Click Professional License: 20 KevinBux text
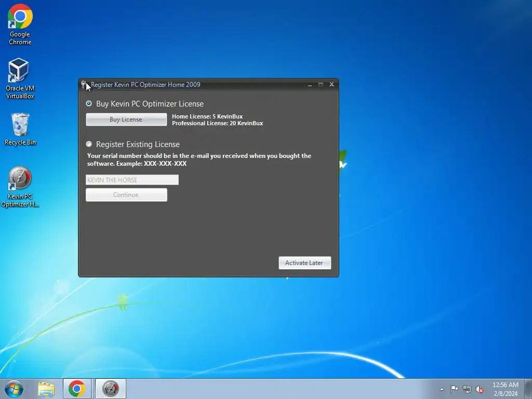This screenshot has width=532, height=399. pyautogui.click(x=218, y=123)
